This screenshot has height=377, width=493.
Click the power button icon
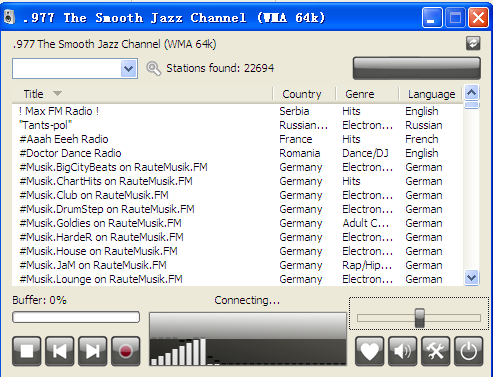coord(468,351)
